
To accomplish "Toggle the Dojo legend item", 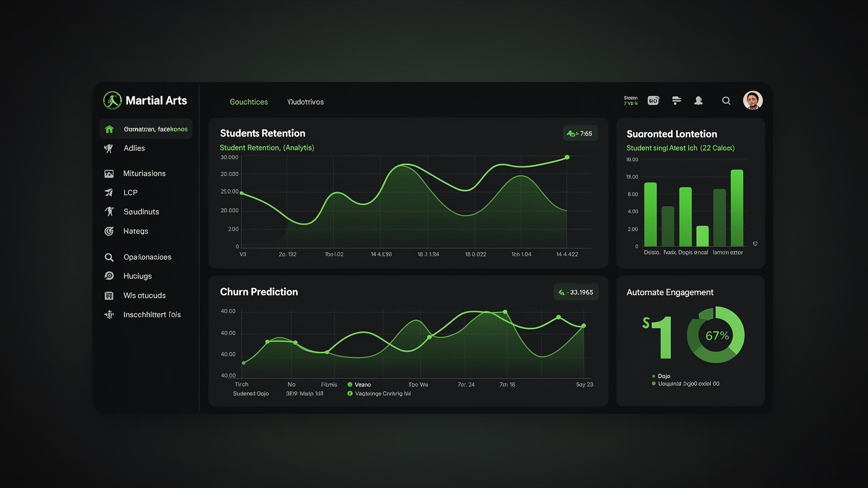I will 661,376.
